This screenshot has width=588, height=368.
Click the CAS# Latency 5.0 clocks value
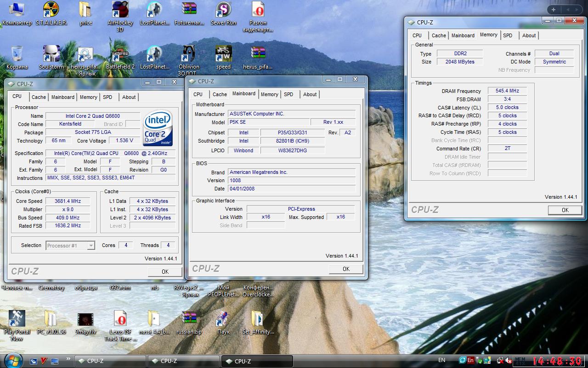pyautogui.click(x=507, y=107)
